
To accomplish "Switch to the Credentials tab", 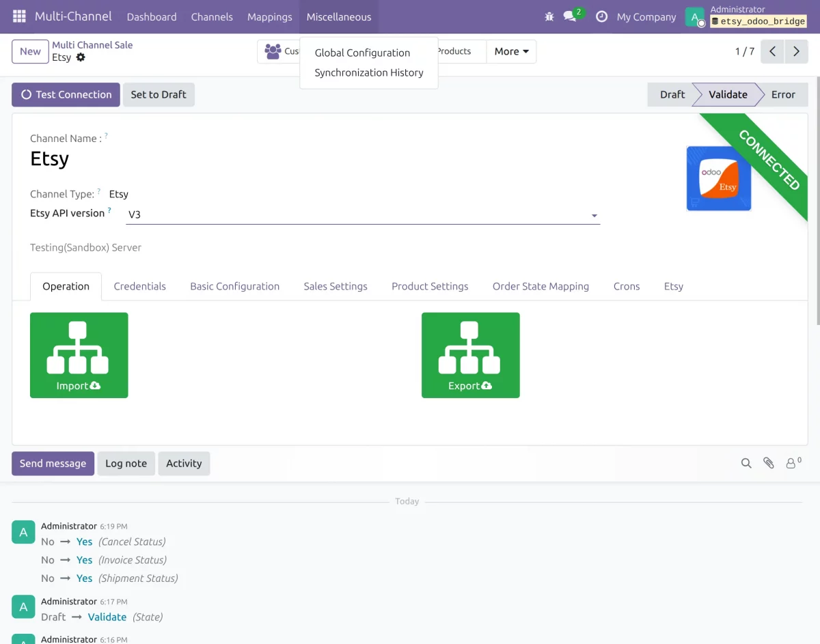I will click(139, 286).
